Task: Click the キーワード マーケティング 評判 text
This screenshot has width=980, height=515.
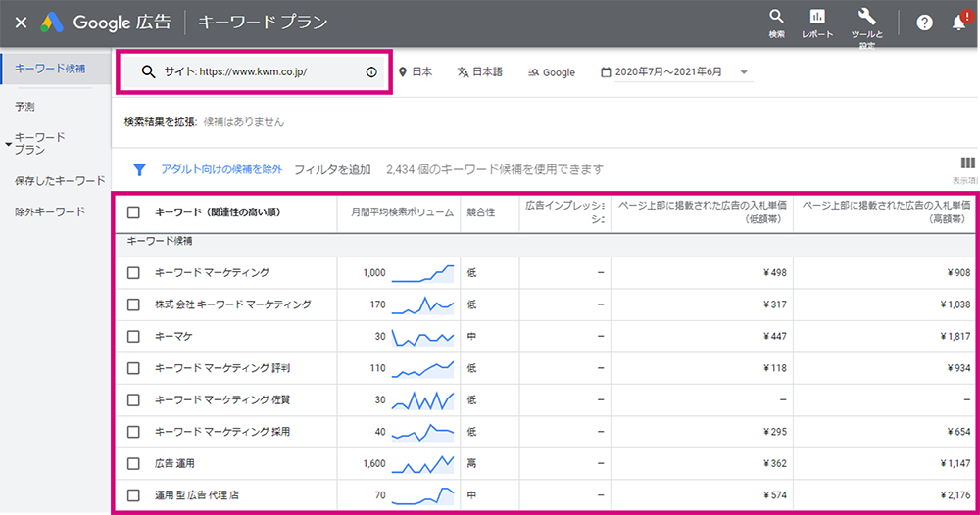Action: coord(222,368)
